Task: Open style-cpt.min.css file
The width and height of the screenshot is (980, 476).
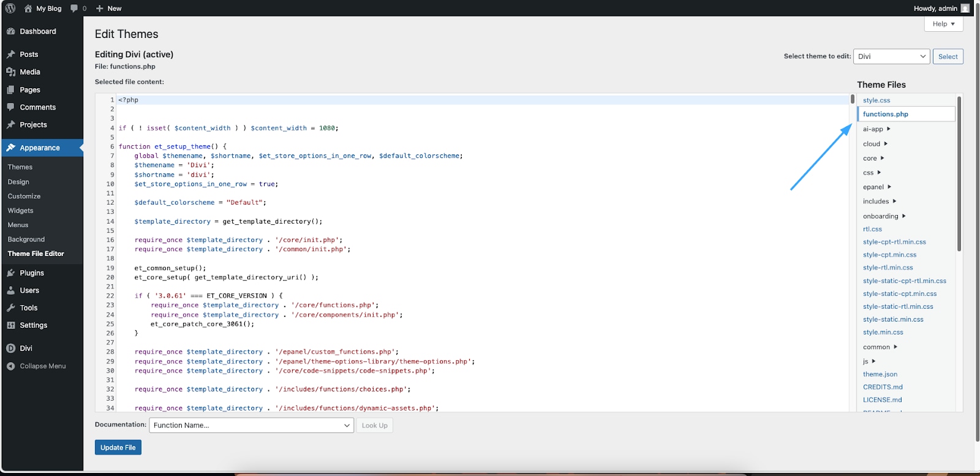Action: click(889, 255)
